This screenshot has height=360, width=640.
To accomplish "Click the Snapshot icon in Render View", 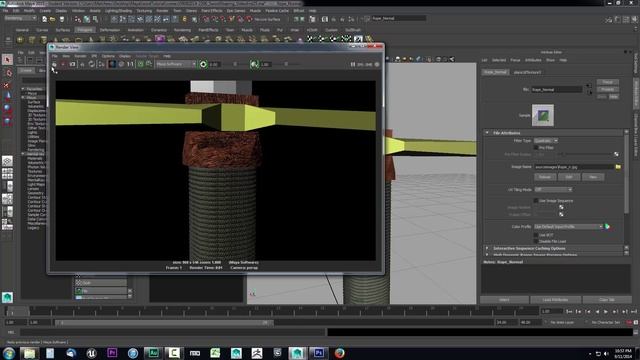I will (x=73, y=64).
